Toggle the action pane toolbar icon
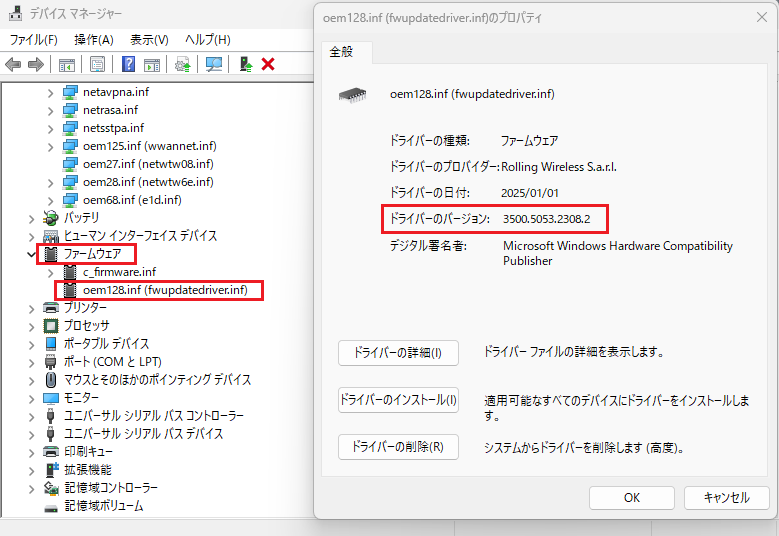 [x=152, y=65]
